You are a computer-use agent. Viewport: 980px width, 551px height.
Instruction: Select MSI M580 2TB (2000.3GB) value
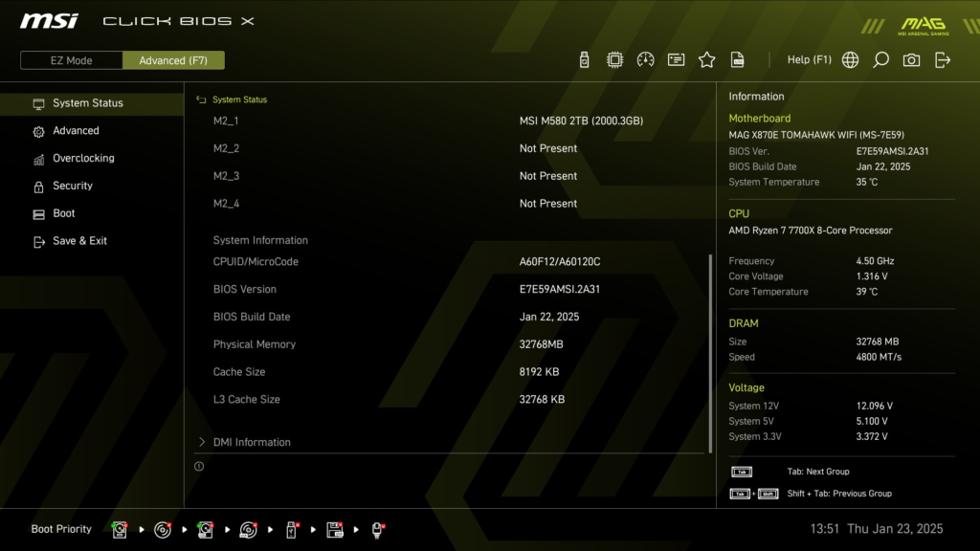(581, 121)
